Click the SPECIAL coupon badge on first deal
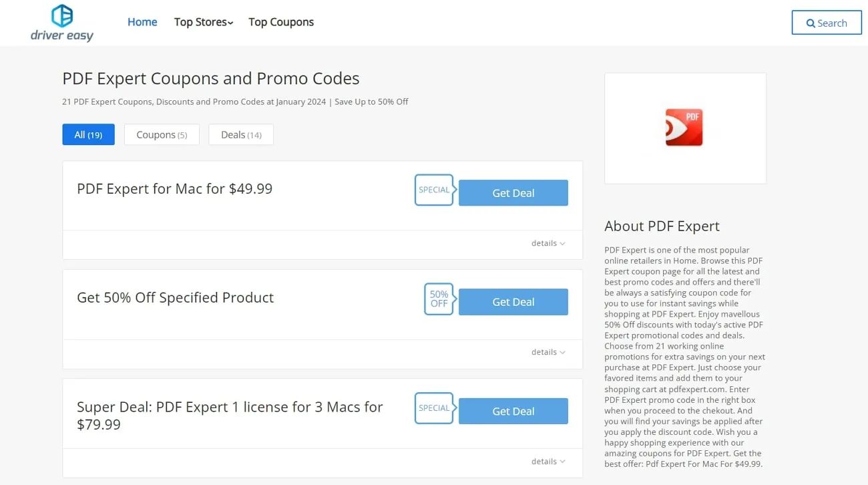 pyautogui.click(x=433, y=190)
